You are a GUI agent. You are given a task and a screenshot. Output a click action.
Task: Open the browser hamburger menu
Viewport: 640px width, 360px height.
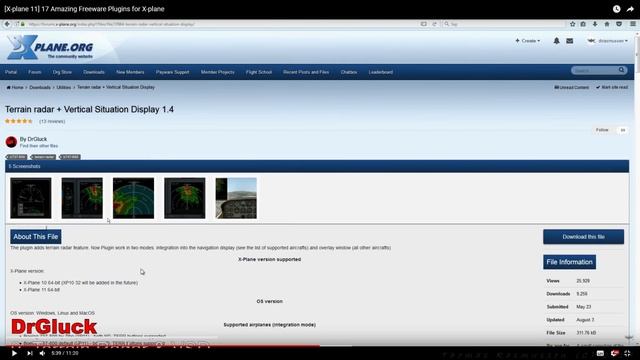(x=633, y=24)
